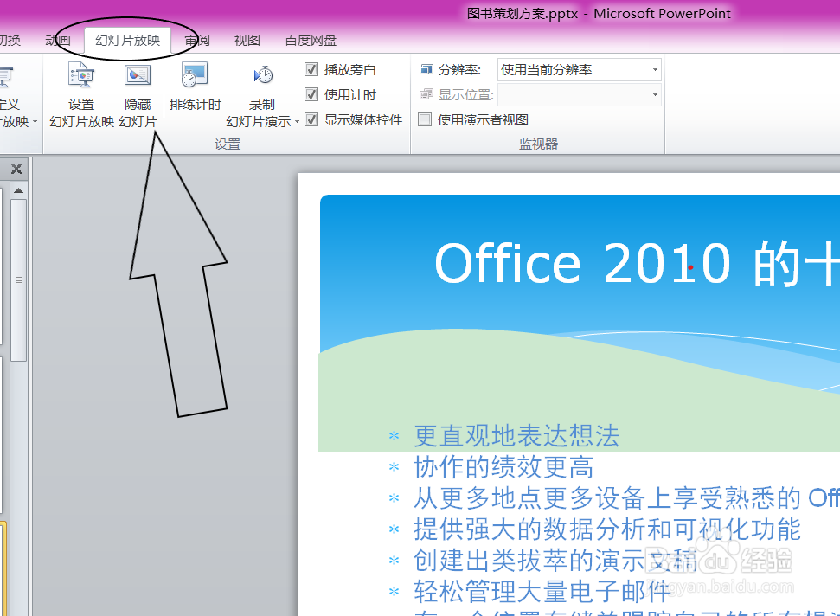Close the slide thumbnail pane

tap(16, 169)
